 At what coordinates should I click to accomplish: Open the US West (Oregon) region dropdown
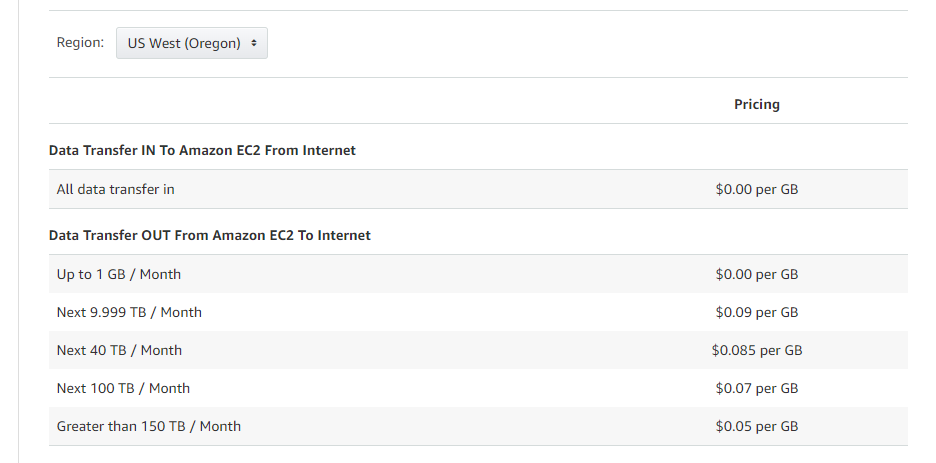191,43
